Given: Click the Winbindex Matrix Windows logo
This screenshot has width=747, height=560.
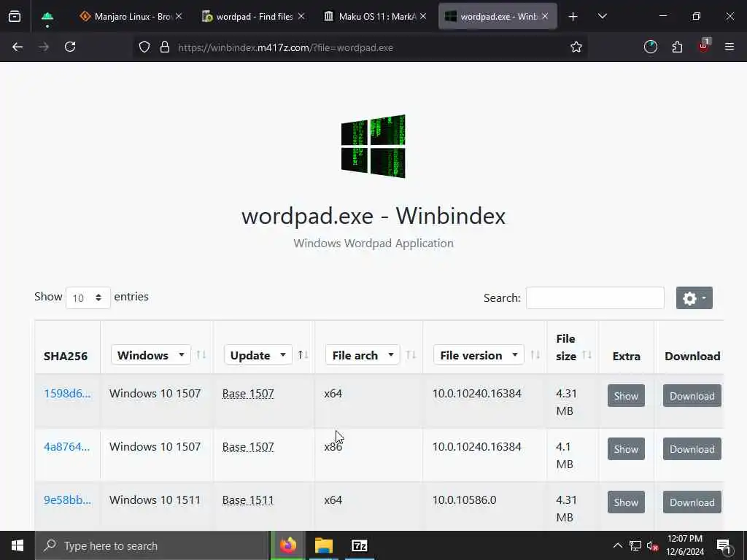Looking at the screenshot, I should (x=373, y=146).
